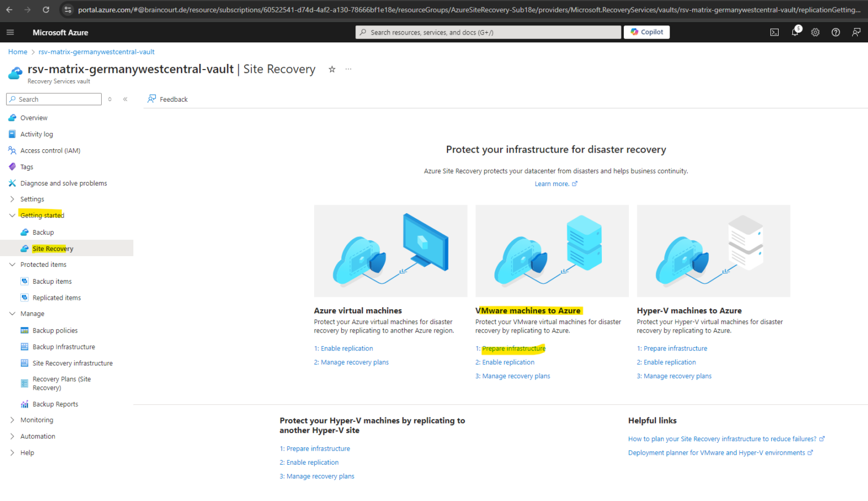Open the notifications bell

(795, 32)
